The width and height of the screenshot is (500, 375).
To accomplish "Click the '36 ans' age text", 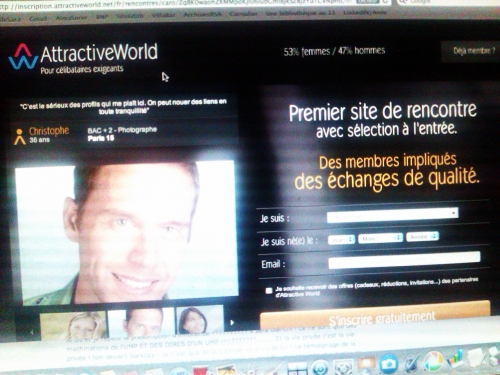I will point(39,140).
